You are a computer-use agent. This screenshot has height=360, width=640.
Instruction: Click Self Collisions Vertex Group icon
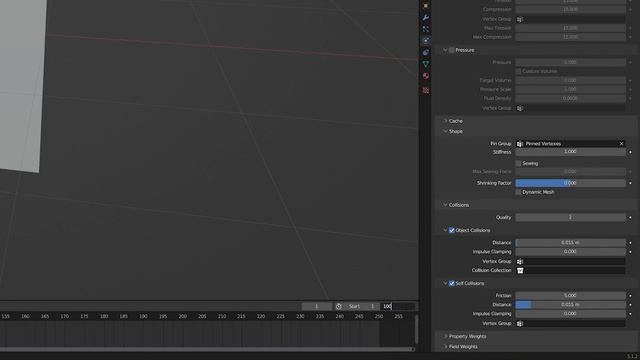[520, 323]
